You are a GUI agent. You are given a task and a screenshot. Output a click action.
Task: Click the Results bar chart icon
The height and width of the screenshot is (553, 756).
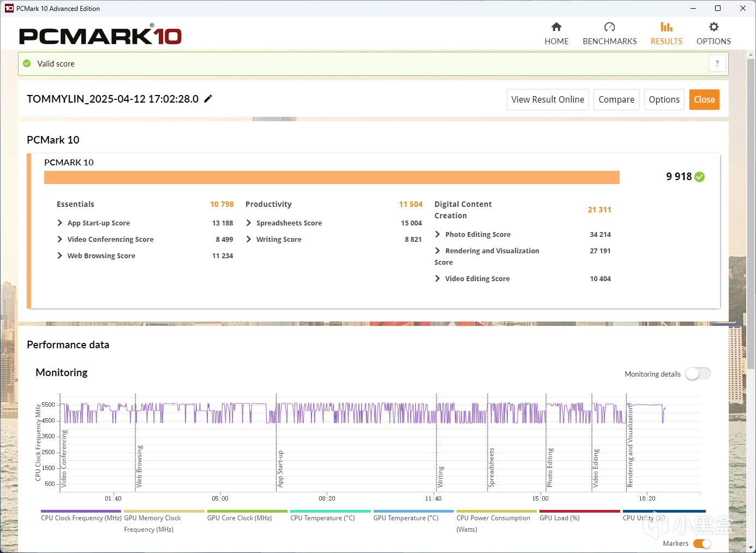point(667,27)
